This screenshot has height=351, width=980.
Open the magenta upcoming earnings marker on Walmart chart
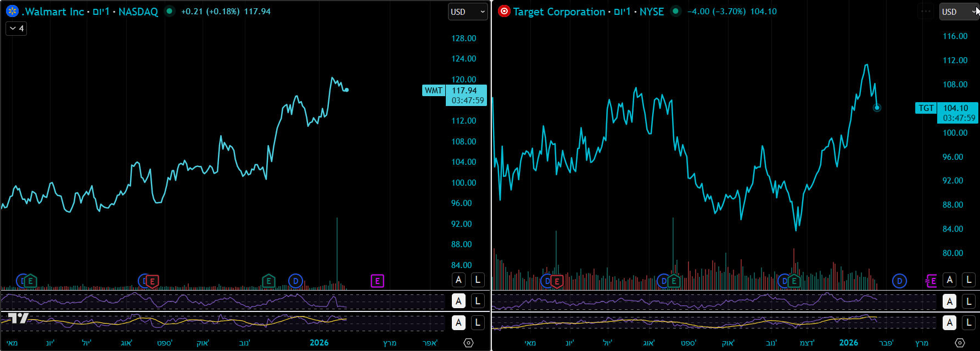tap(377, 281)
